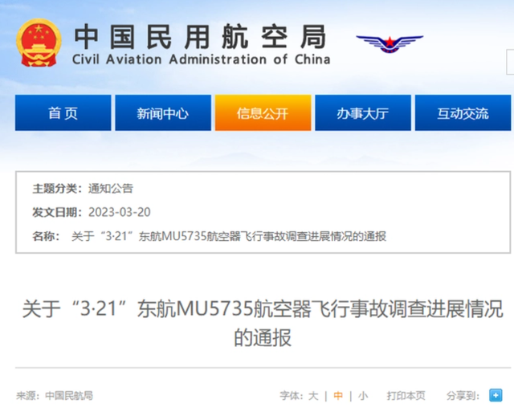Click the 通知公告 category value
This screenshot has height=420, width=514.
[111, 189]
